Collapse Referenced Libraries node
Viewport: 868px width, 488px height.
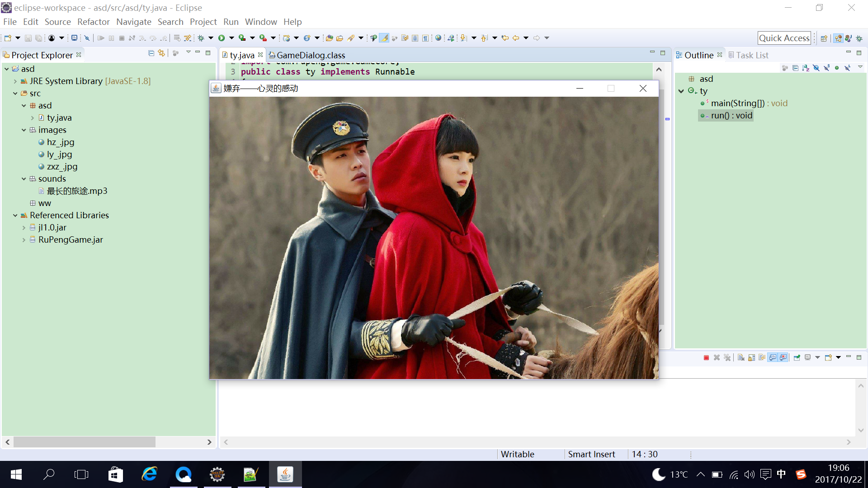pos(15,216)
